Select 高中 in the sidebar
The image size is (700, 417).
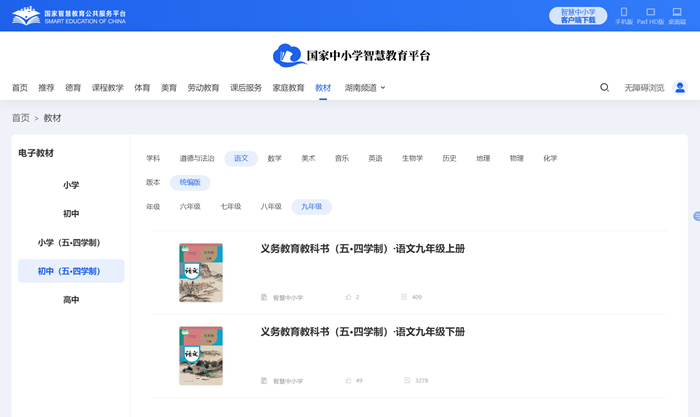(71, 300)
